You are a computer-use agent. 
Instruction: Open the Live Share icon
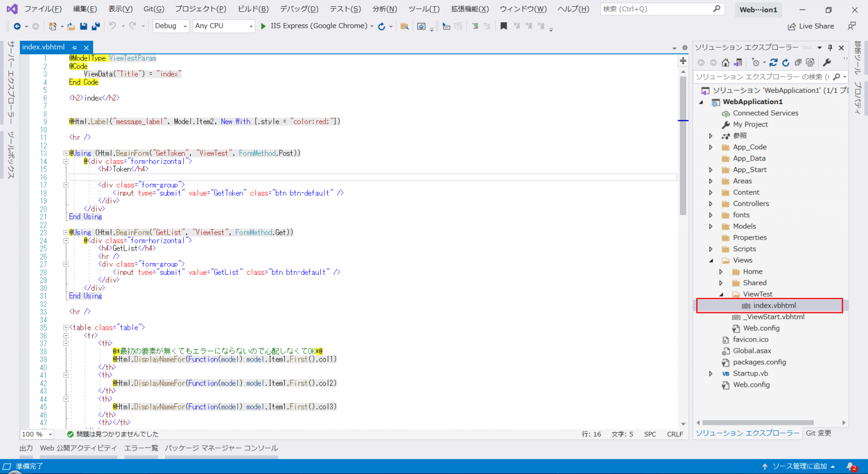pos(793,26)
